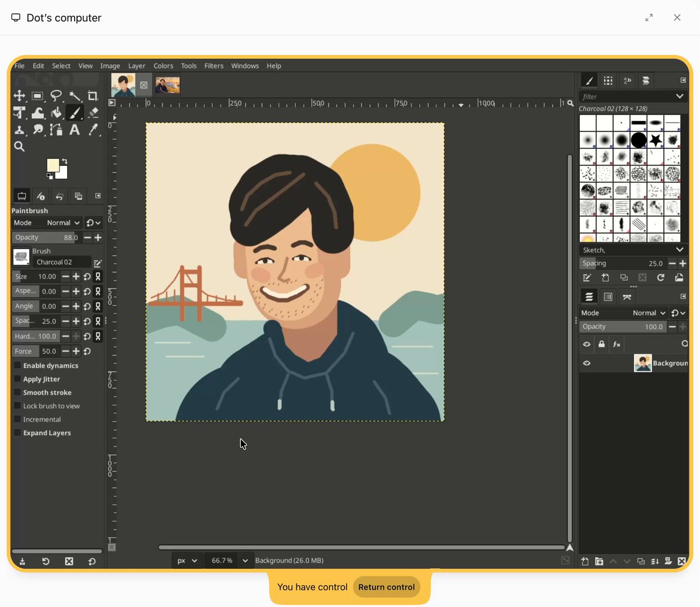The height and width of the screenshot is (607, 700).
Task: Activate the Zoom magnifier tool
Action: tap(19, 146)
